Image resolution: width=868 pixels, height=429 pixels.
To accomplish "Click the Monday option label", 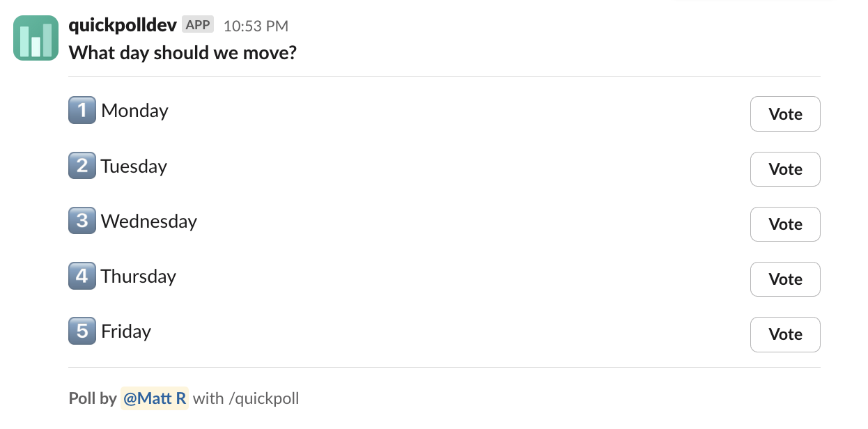I will (x=134, y=111).
